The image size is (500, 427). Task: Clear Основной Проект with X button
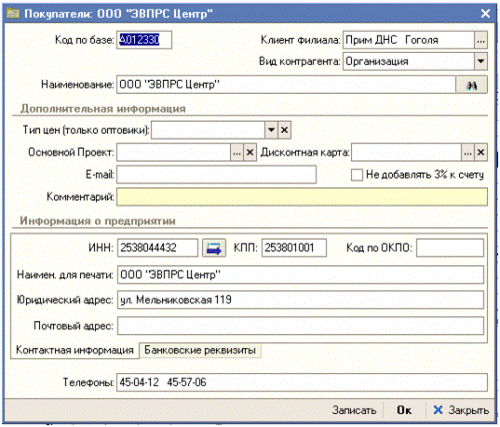coord(250,152)
